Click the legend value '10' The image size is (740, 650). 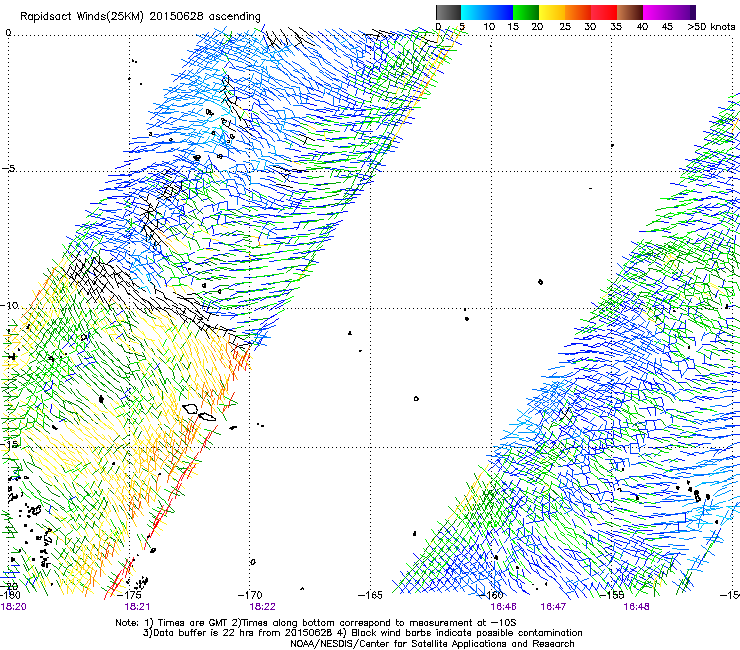tap(489, 27)
